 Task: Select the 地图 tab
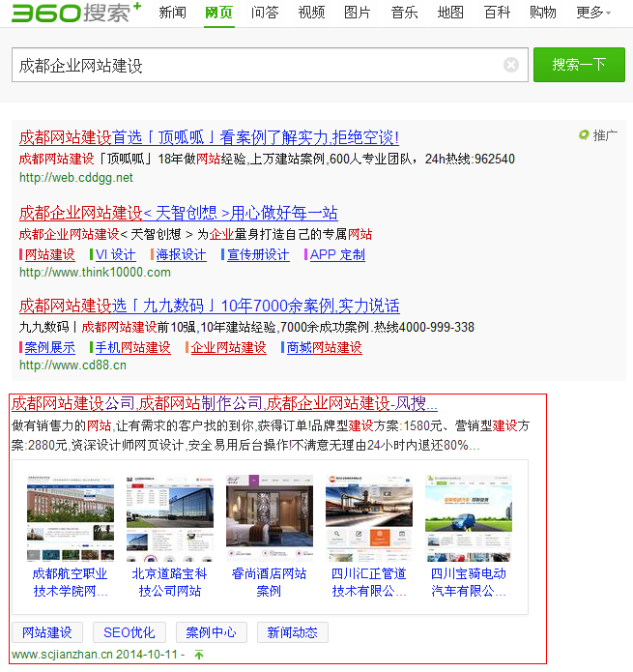(450, 13)
